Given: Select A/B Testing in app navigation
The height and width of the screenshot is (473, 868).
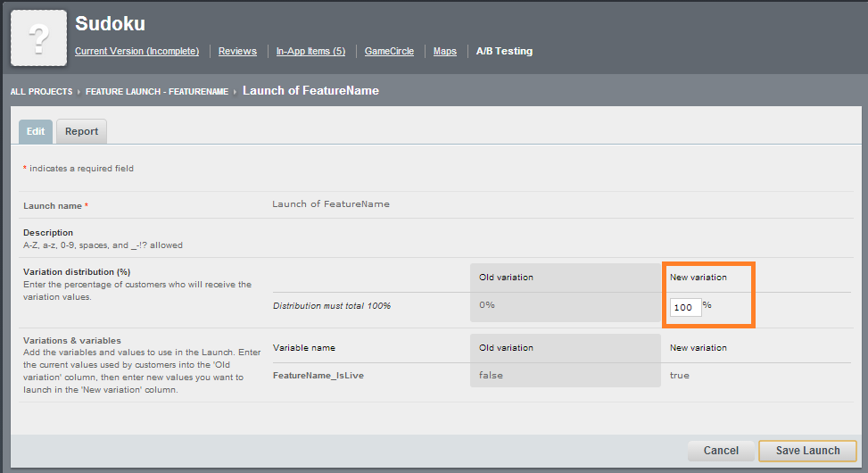Looking at the screenshot, I should [x=504, y=52].
